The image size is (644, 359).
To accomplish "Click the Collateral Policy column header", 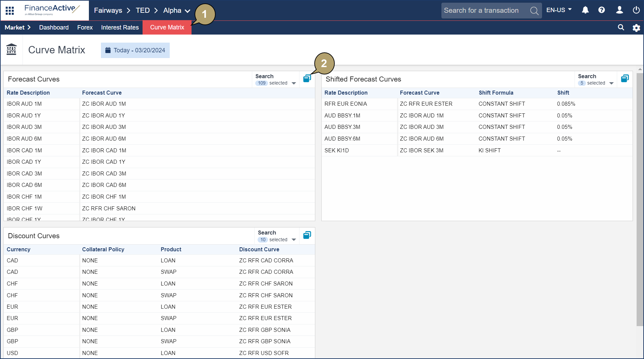I will tap(103, 249).
